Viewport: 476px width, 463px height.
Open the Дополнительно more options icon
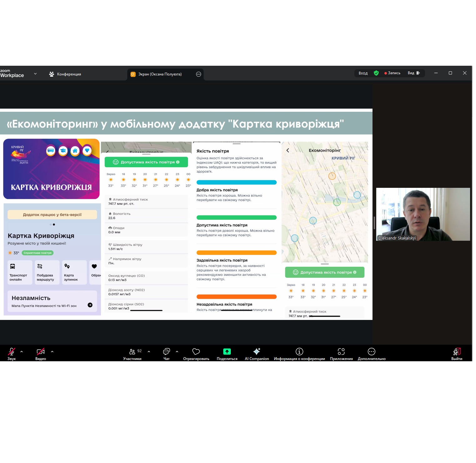(x=372, y=352)
